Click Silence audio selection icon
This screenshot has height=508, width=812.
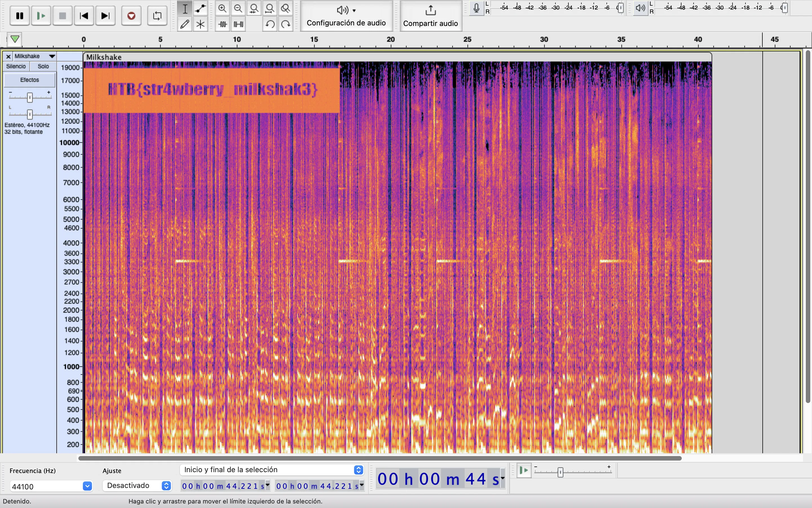click(238, 24)
